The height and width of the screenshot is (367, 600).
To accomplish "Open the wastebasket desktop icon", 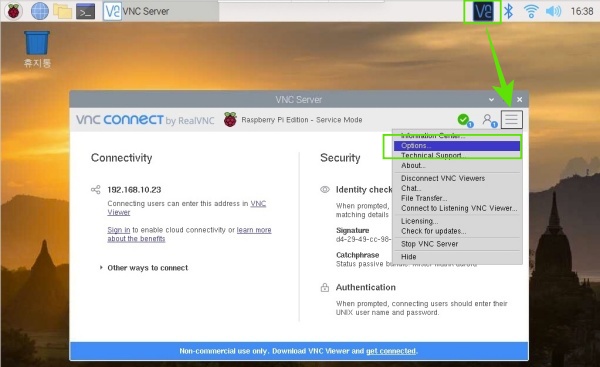I will [x=37, y=50].
